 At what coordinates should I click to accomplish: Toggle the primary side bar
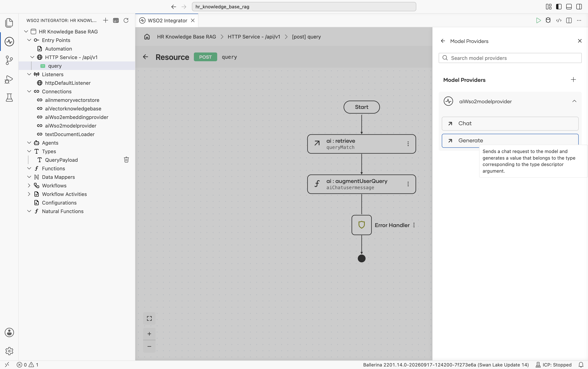tap(559, 7)
